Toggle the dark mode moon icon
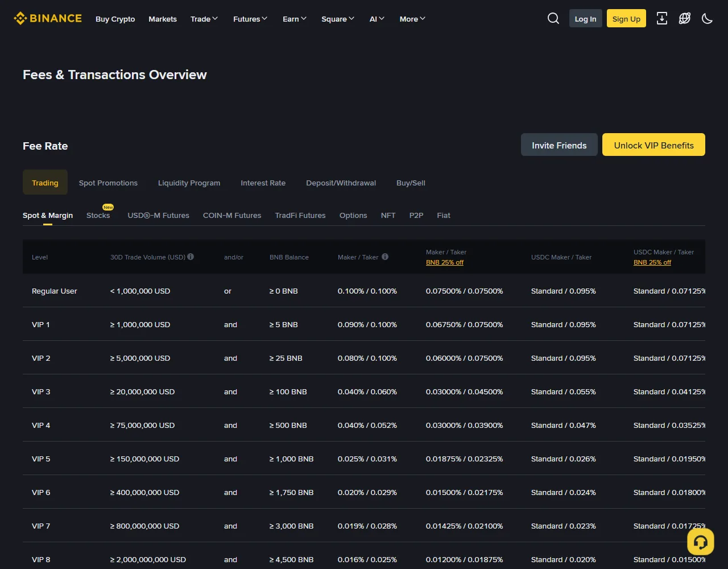Image resolution: width=728 pixels, height=569 pixels. click(x=708, y=19)
